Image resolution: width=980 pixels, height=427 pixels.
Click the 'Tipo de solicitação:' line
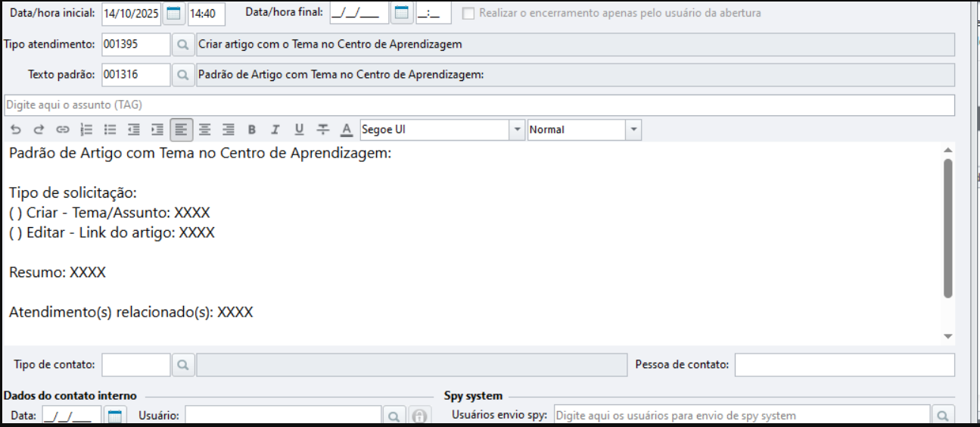point(73,193)
